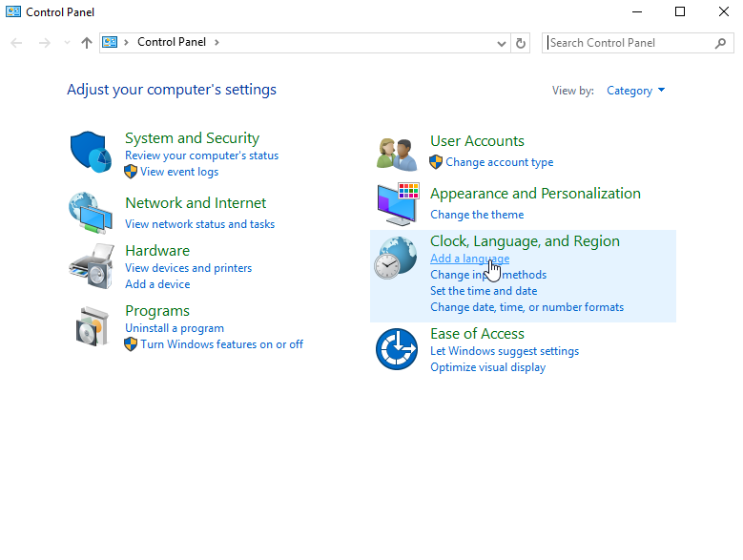Viewport: 743px width, 560px height.
Task: Click Change date, time, or number formats
Action: 526,307
